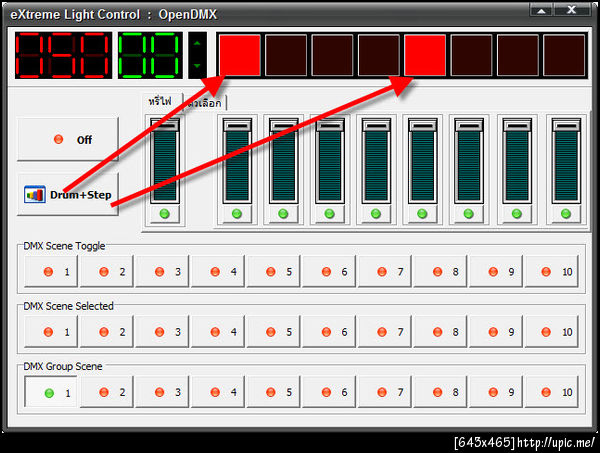
Task: Choose DMX Group Scene button 2
Action: (107, 392)
